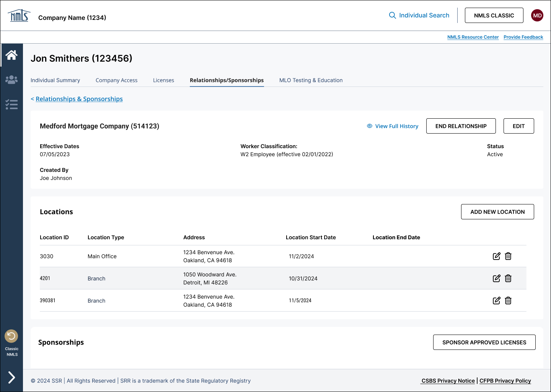Edit the Main Office location 3030
551x392 pixels.
point(496,256)
